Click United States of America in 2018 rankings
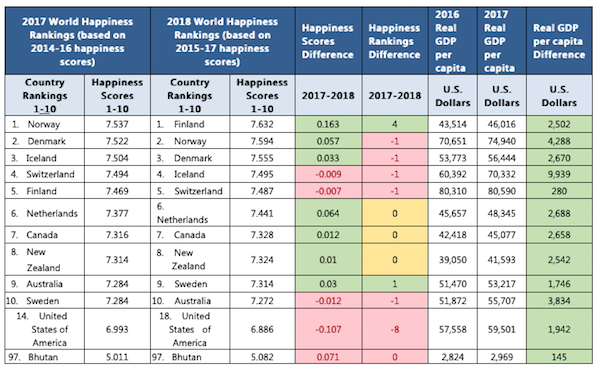The image size is (600, 372). click(190, 329)
